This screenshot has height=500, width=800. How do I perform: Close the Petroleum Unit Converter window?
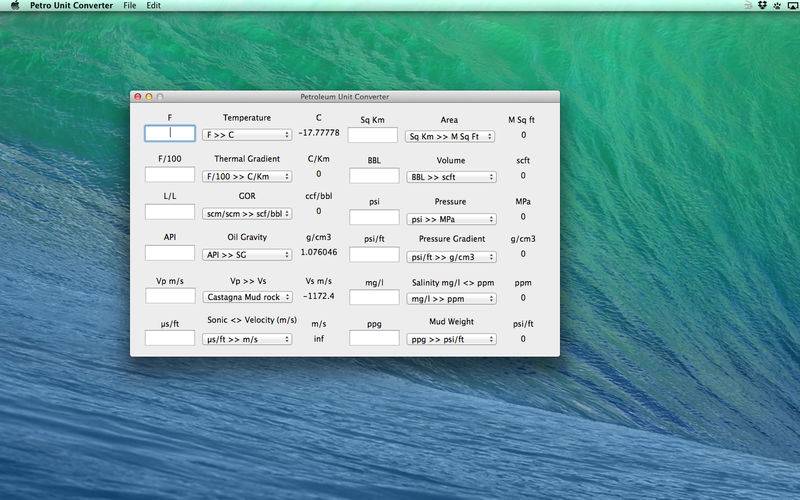click(x=138, y=97)
